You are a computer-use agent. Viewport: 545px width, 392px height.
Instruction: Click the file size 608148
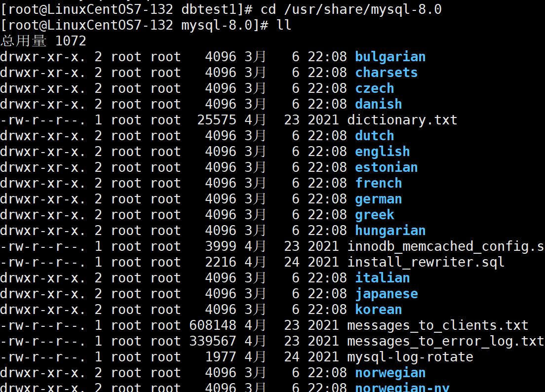[212, 325]
